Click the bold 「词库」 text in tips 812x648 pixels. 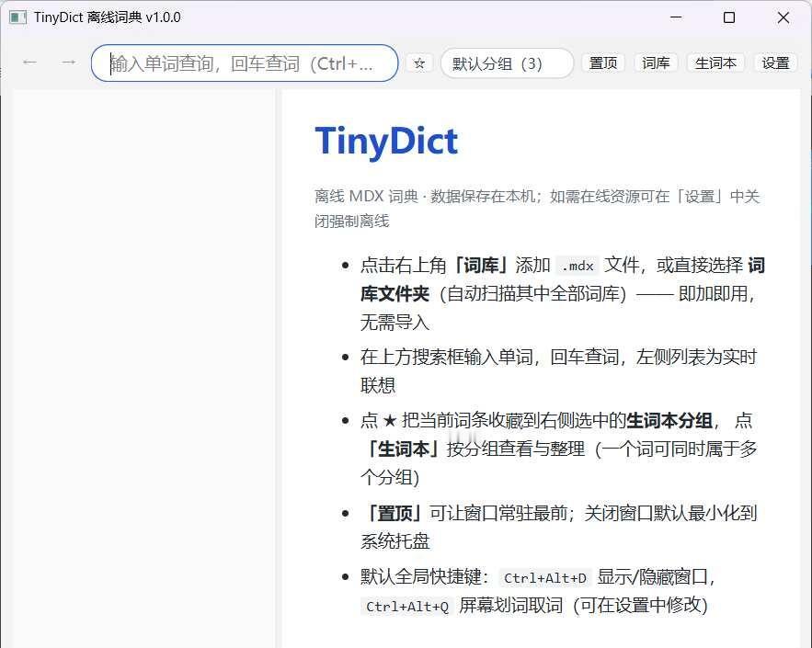point(481,266)
